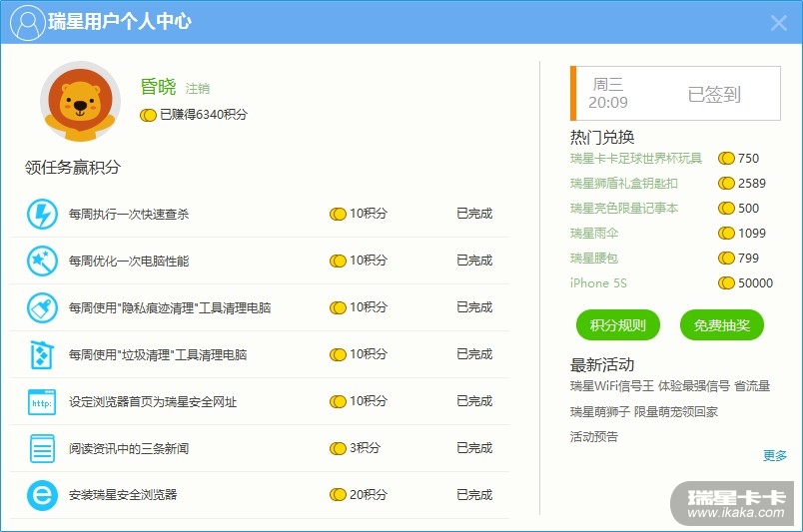Close the user center window
The image size is (803, 532).
coord(778,23)
